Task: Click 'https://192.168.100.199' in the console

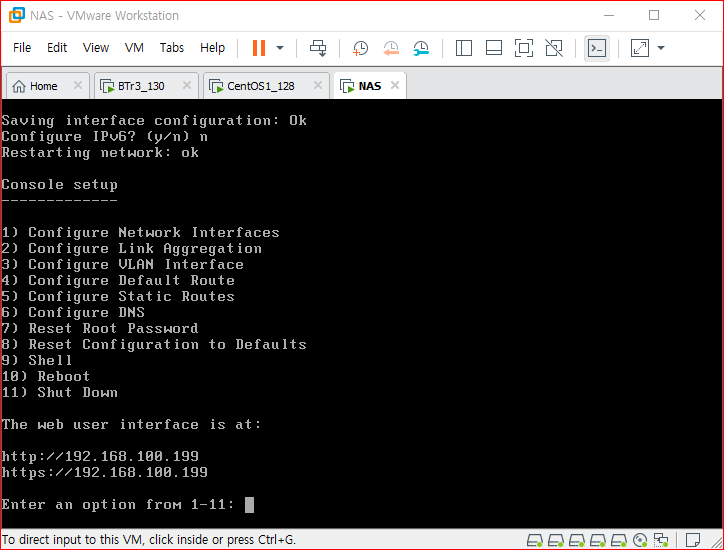Action: tap(105, 472)
